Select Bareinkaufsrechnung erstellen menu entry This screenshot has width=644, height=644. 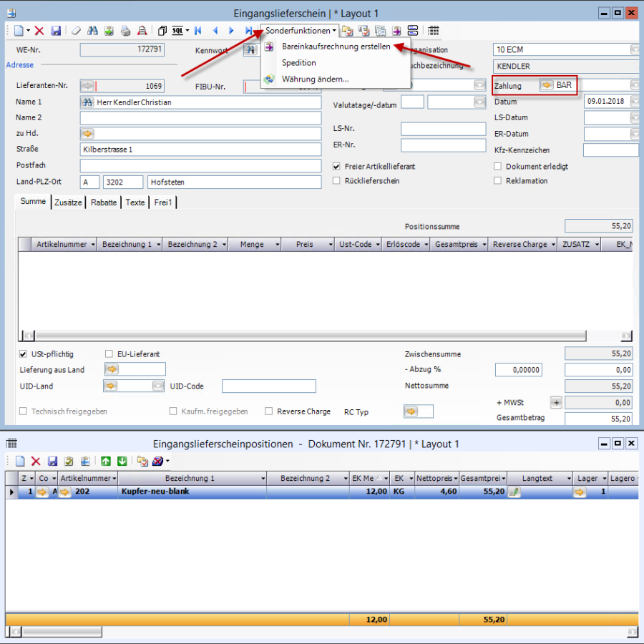[x=336, y=47]
